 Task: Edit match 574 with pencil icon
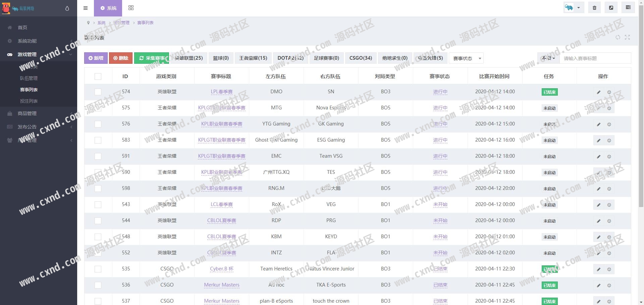coord(598,92)
